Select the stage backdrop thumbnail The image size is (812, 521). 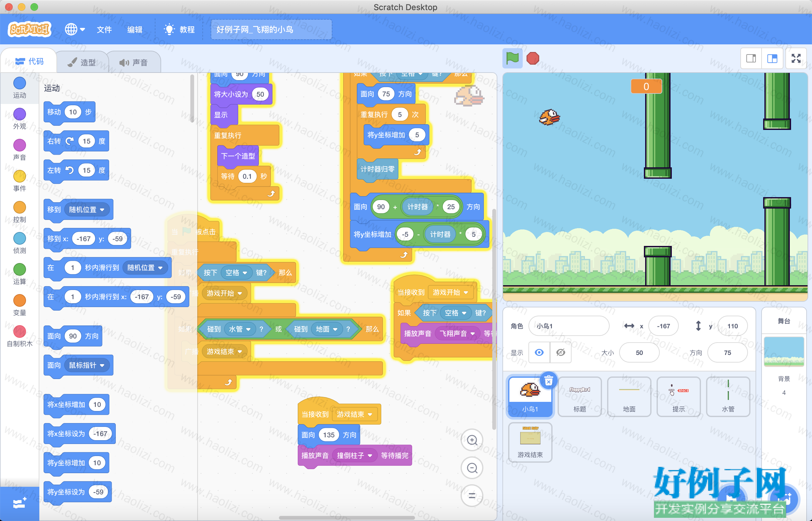pos(783,351)
